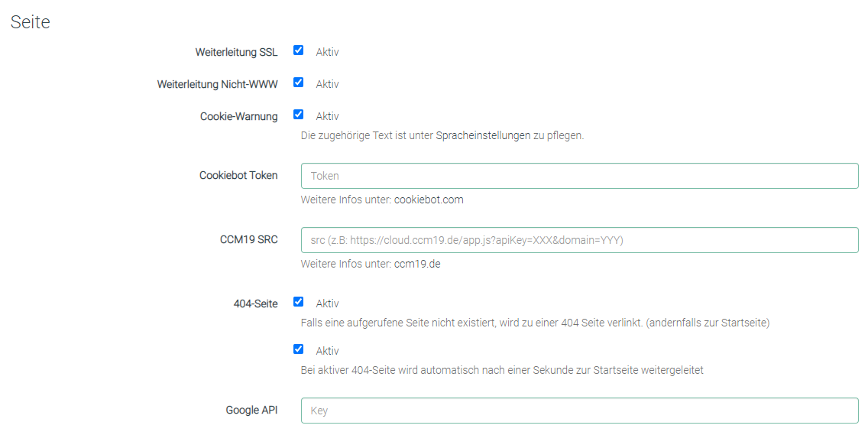
Task: Select the Google API Key field
Action: [579, 411]
